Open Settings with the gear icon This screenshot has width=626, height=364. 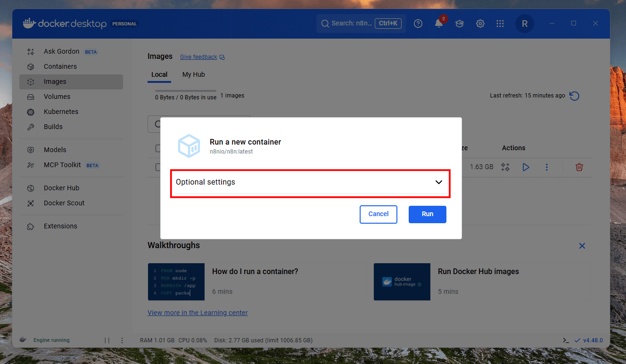point(480,24)
